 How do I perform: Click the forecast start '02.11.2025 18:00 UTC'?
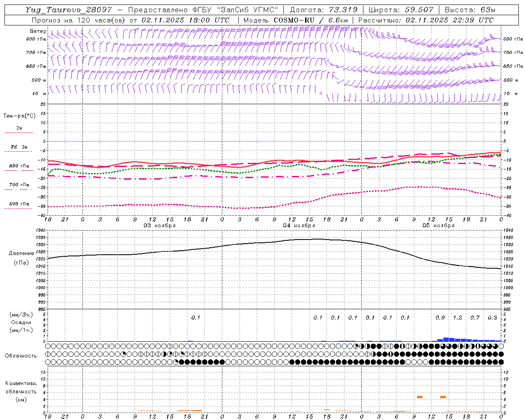185,20
